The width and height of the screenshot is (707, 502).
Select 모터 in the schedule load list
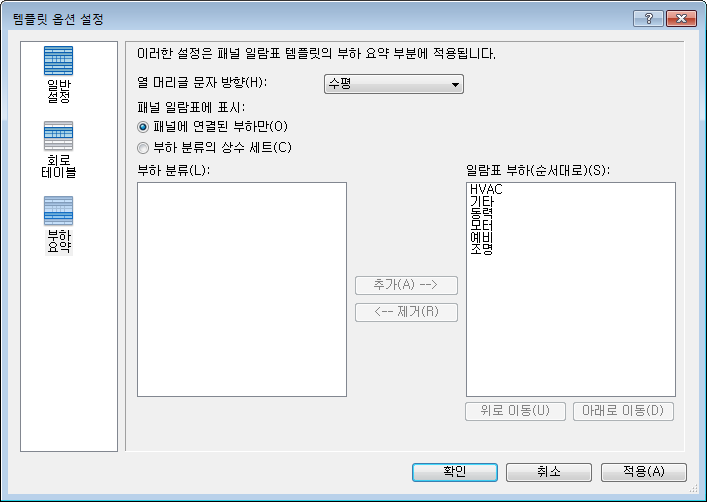[x=482, y=225]
